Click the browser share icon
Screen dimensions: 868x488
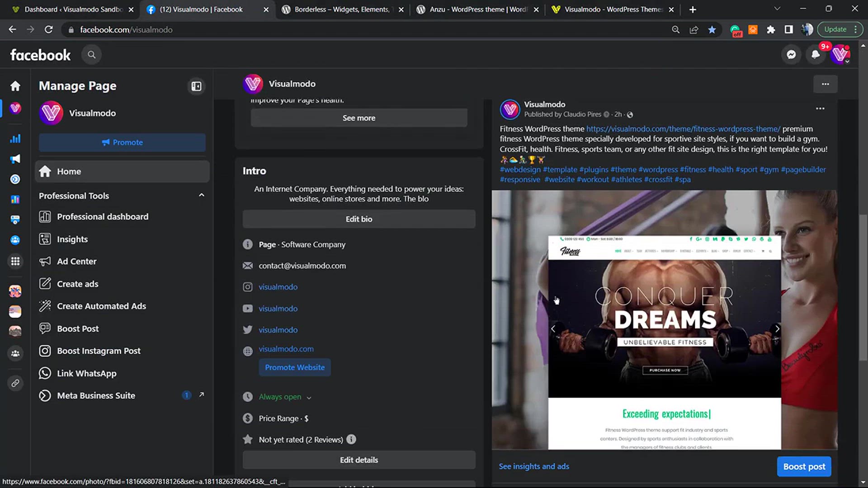coord(694,29)
